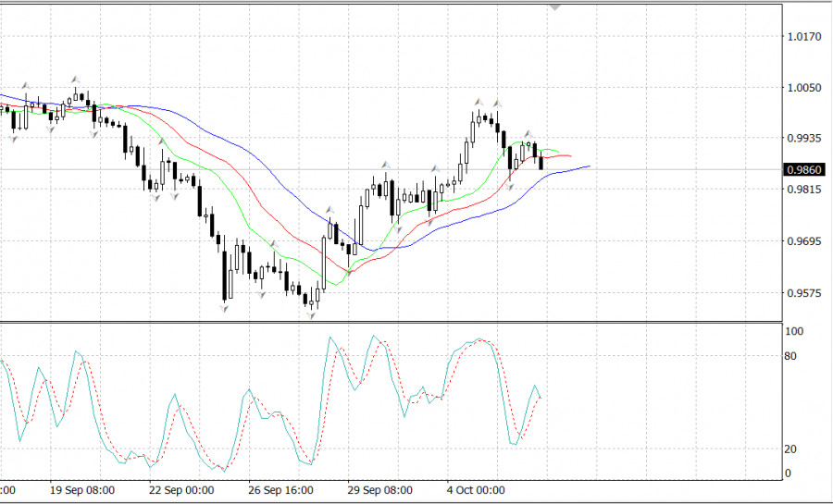Click the grey chart shift triangle at top

[x=554, y=6]
